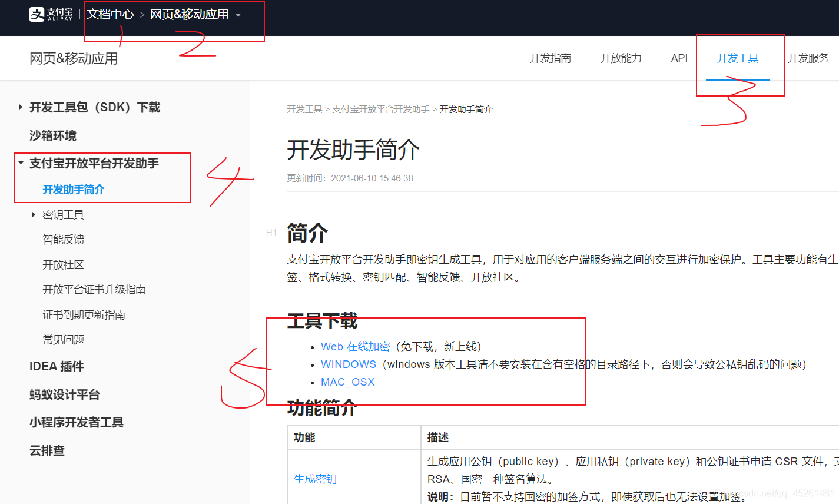Select 开发助手简介 sidebar item

coord(74,190)
